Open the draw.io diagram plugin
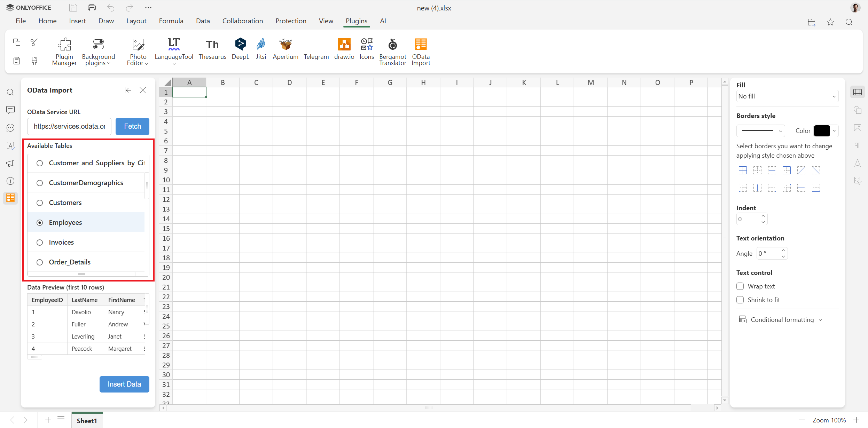This screenshot has height=428, width=868. coord(344,49)
